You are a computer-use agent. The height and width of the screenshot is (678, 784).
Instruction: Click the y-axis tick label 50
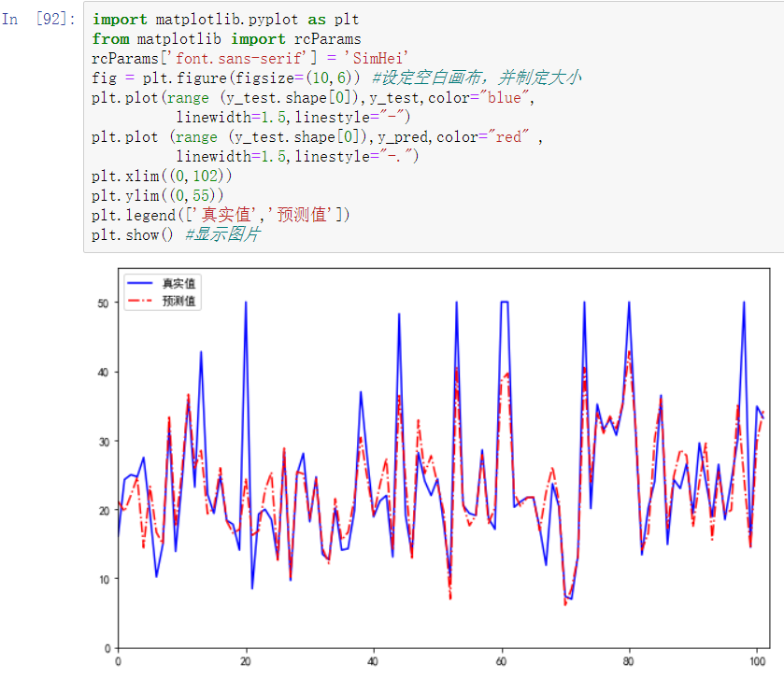click(x=103, y=304)
